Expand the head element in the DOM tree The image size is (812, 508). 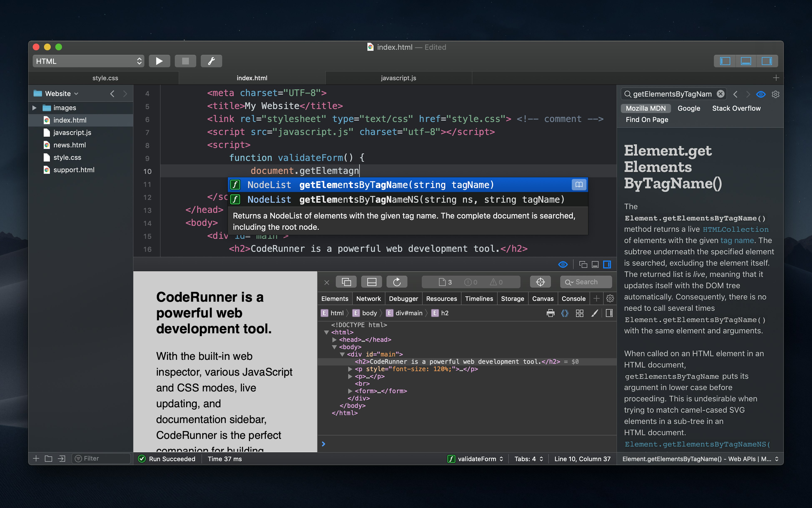[334, 340]
